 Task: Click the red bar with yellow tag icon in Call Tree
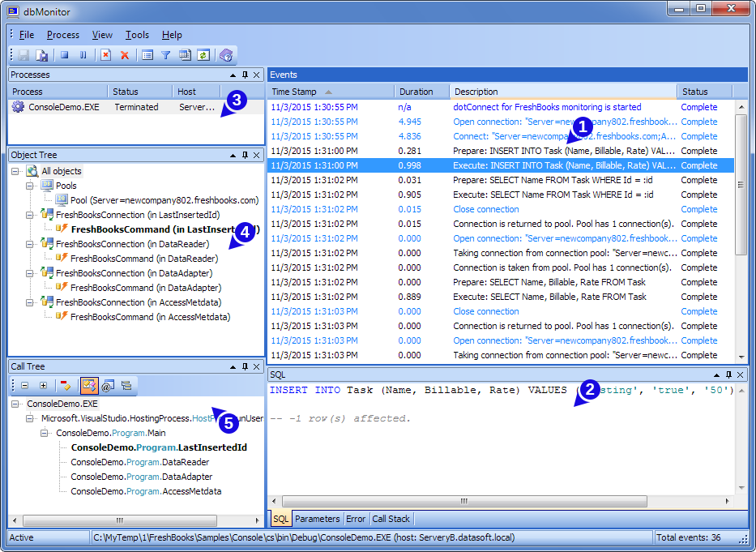pos(66,385)
